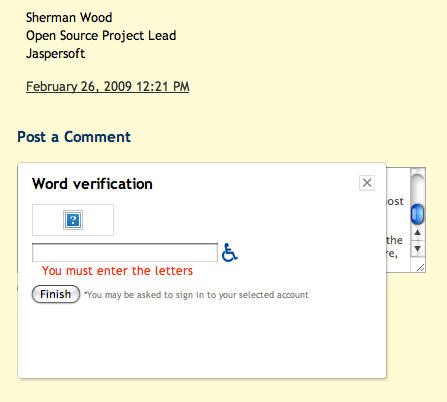Click the Finish button
This screenshot has height=402, width=447.
click(56, 294)
